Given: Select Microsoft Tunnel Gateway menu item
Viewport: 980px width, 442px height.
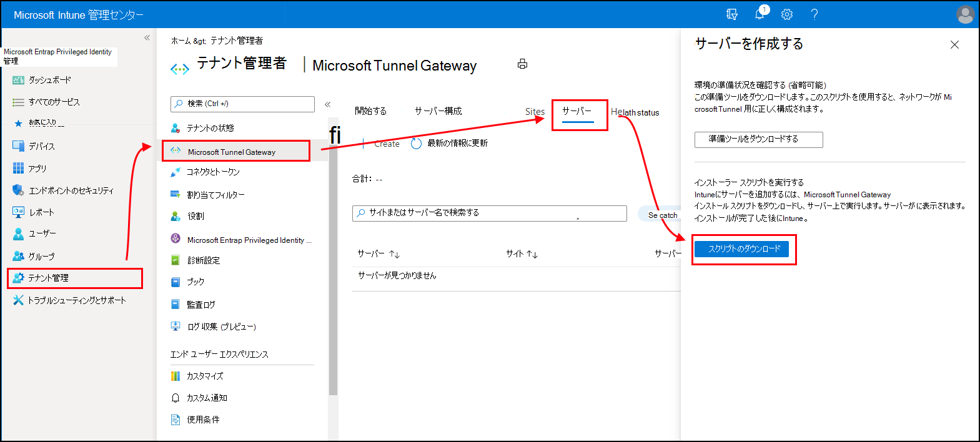Looking at the screenshot, I should [x=236, y=151].
